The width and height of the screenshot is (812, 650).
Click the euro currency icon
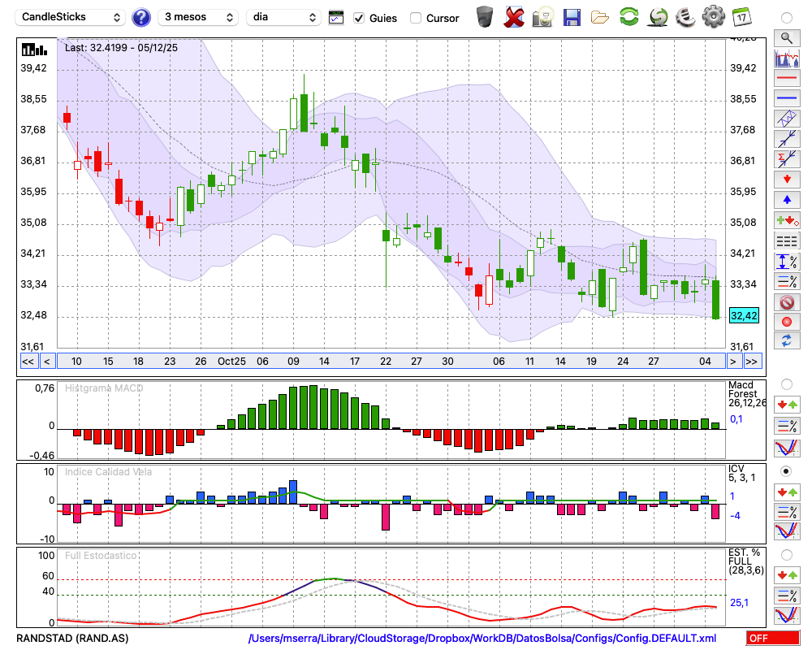point(685,16)
